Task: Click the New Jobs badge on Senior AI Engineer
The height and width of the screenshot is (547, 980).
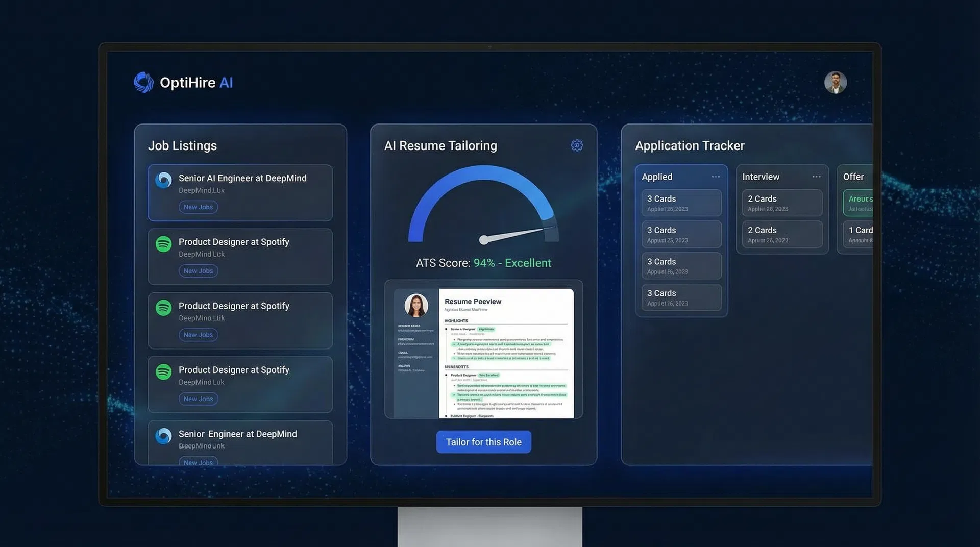Action: click(x=198, y=207)
